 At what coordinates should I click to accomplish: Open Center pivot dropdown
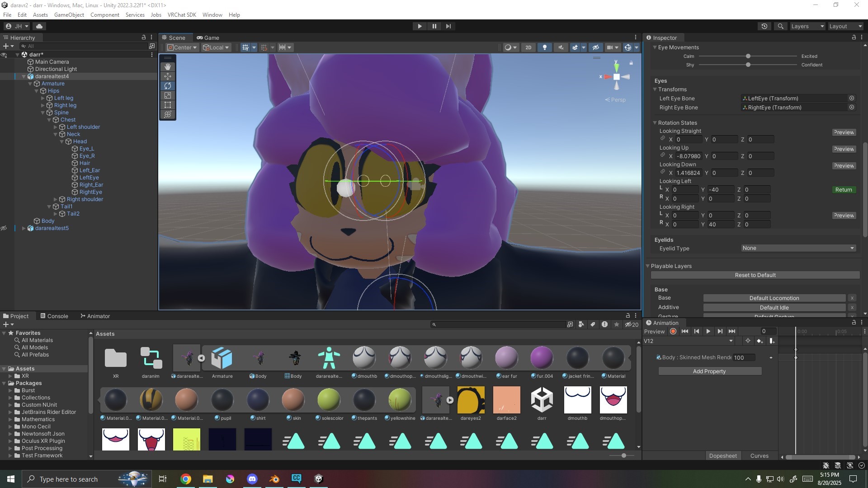pos(182,47)
